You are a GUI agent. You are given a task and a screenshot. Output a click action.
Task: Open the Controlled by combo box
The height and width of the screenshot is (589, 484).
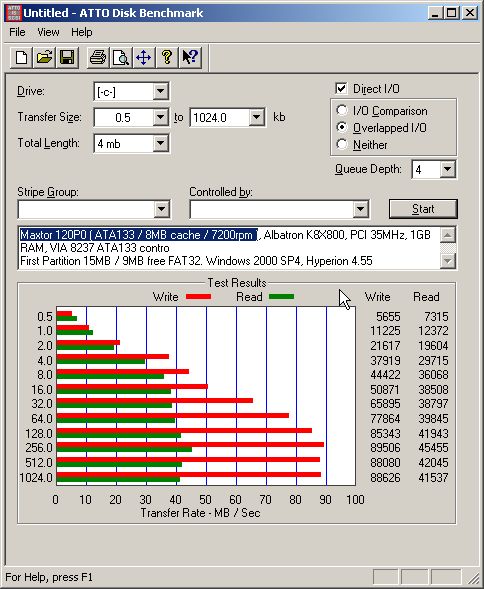point(279,209)
